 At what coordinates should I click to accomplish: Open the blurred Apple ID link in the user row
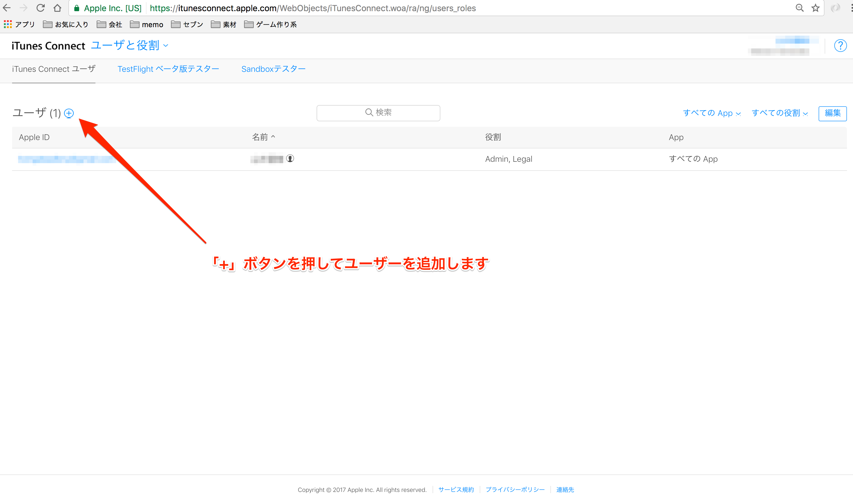(67, 159)
